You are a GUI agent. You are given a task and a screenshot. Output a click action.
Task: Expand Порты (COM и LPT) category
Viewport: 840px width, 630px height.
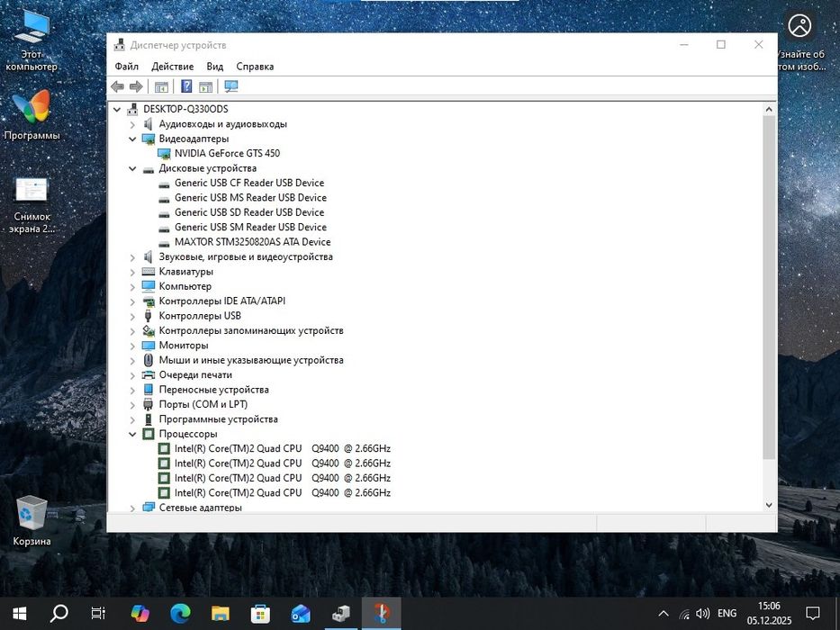pyautogui.click(x=132, y=404)
